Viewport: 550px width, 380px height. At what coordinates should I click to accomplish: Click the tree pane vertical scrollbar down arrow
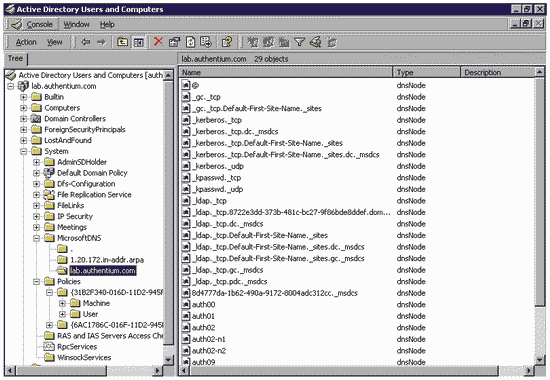tap(169, 360)
